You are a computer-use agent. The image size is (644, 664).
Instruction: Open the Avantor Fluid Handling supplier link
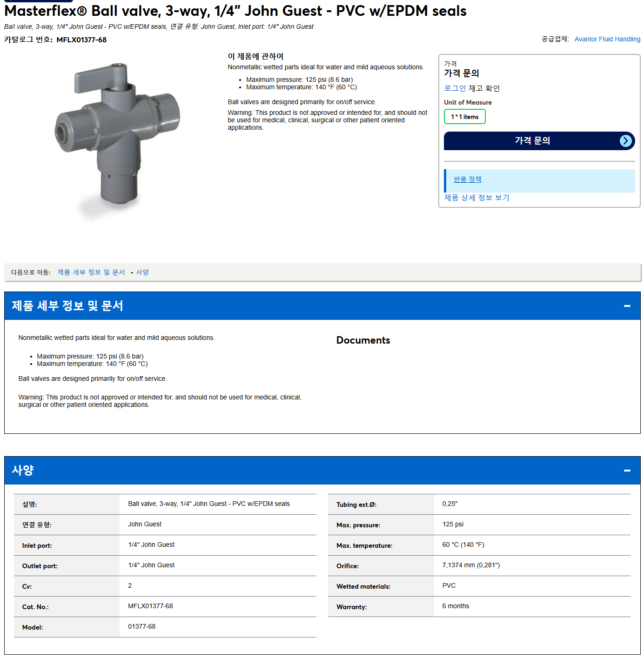607,39
